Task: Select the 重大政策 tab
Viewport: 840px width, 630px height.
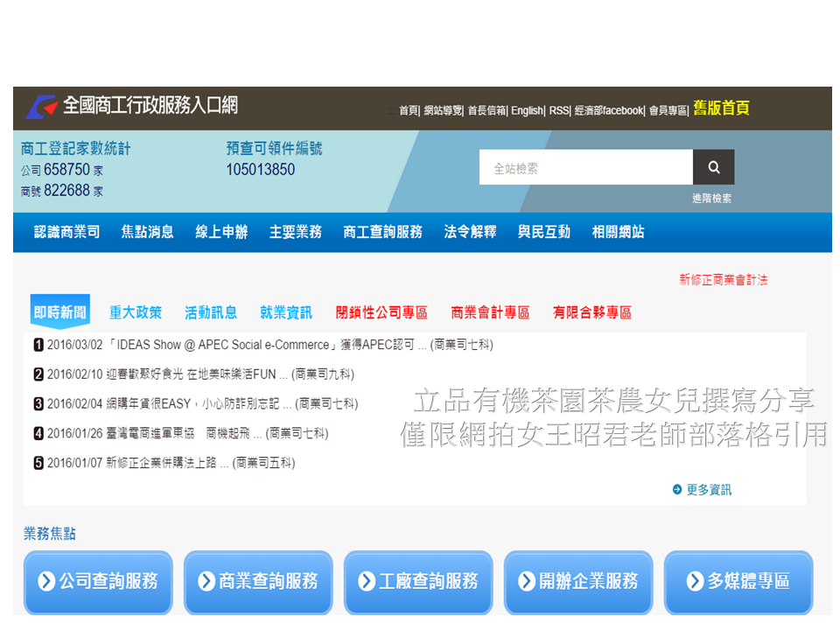Action: 136,312
